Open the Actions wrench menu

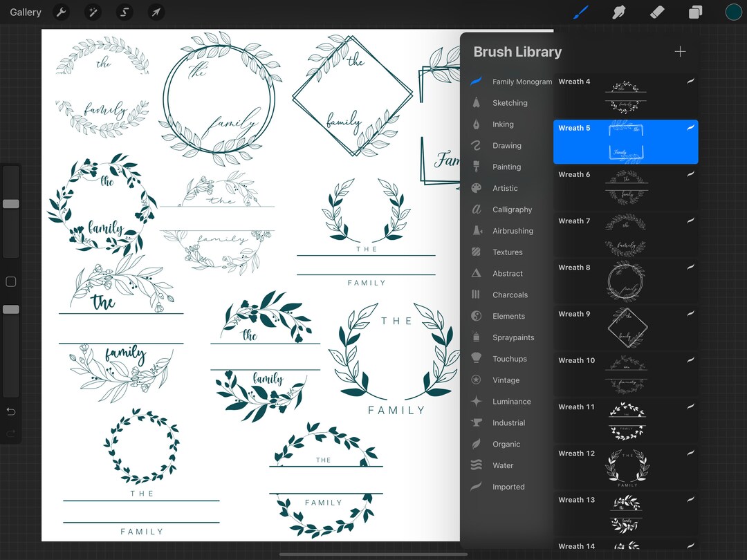coord(61,12)
